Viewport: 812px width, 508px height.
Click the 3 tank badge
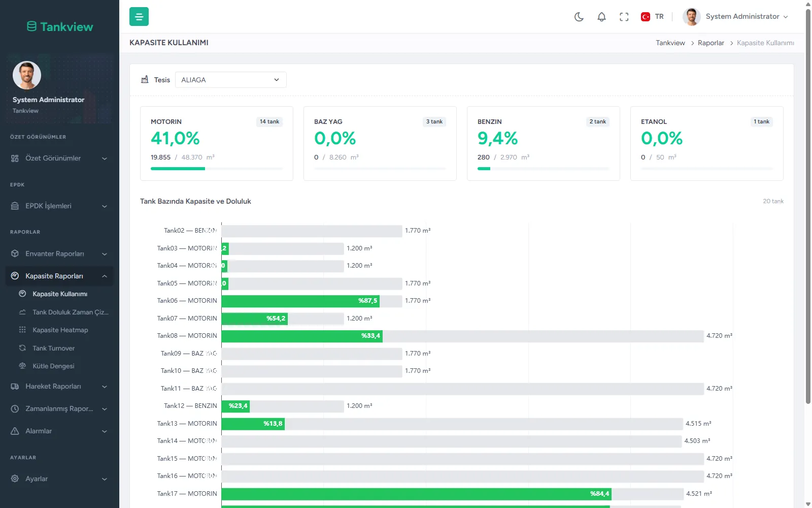[x=434, y=122]
